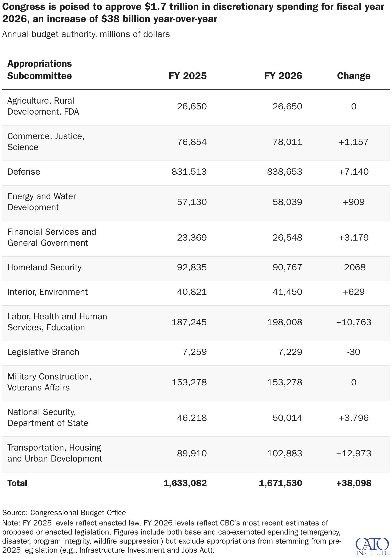Image resolution: width=392 pixels, height=558 pixels.
Task: Click the FY 2026 total 1,671,530
Action: (x=280, y=483)
